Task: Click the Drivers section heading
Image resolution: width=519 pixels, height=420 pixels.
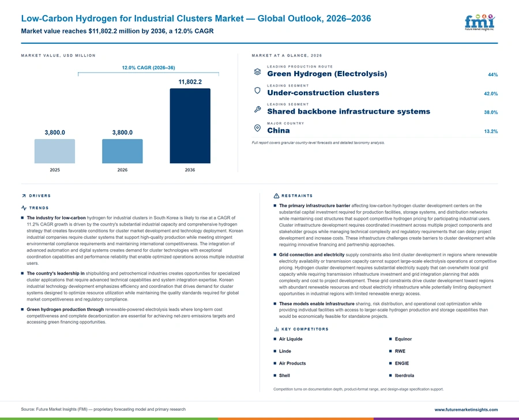Action: (x=40, y=196)
